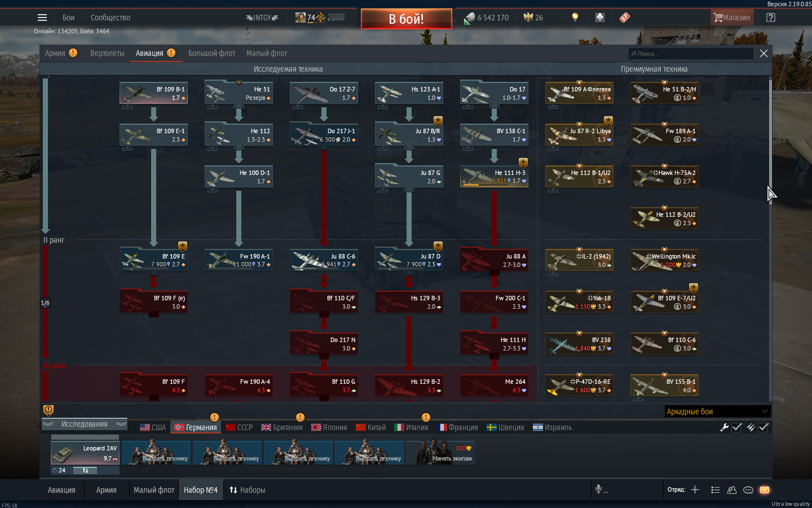Click the first Выбрать технику crew slot
This screenshot has height=508, width=812.
pyautogui.click(x=156, y=453)
